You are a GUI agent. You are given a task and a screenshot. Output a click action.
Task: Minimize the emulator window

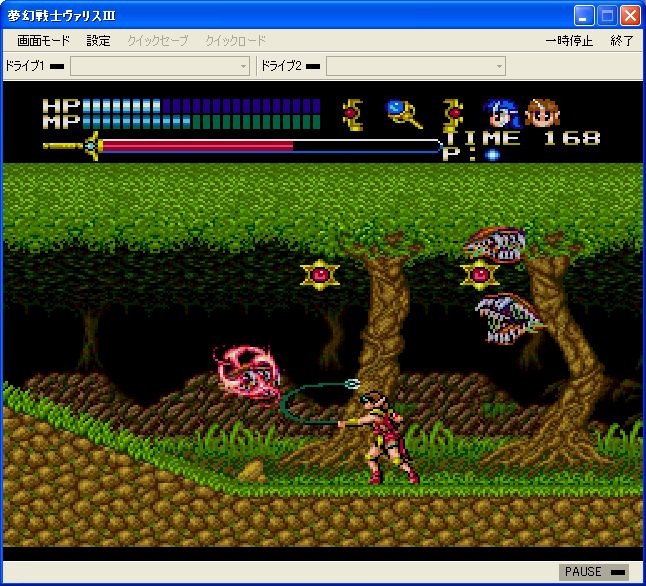tap(584, 16)
